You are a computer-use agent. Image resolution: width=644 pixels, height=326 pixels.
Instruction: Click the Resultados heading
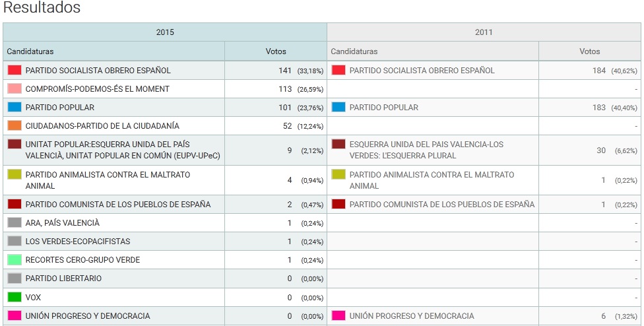42,7
